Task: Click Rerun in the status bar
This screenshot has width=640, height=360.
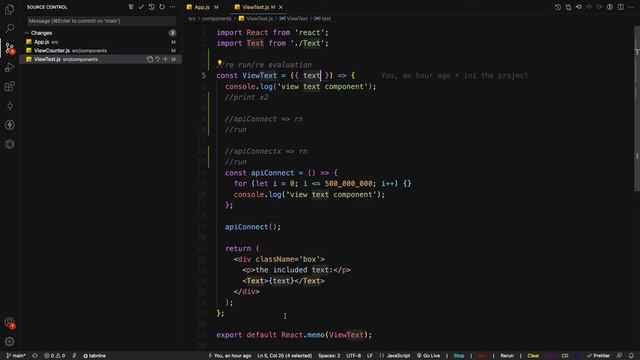Action: (x=507, y=356)
